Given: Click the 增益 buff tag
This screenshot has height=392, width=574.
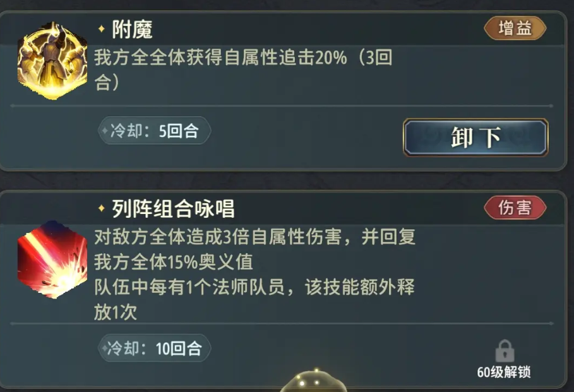Looking at the screenshot, I should [x=515, y=28].
